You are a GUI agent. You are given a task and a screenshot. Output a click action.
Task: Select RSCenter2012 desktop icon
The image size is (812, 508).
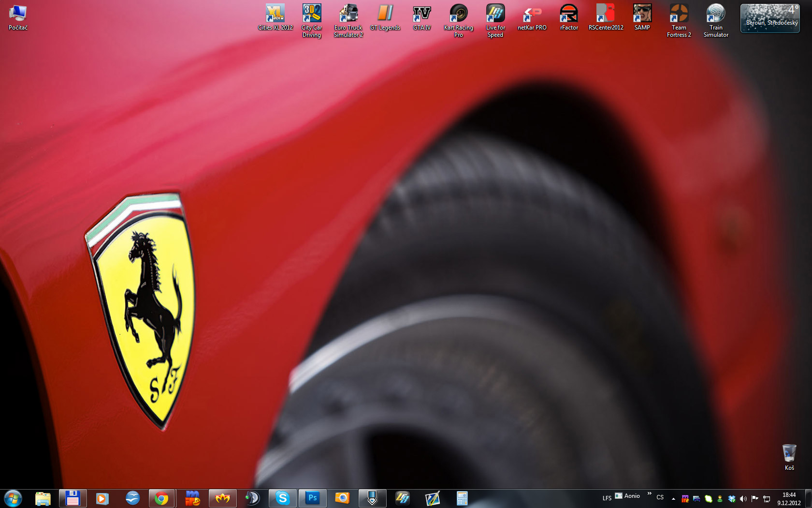[x=606, y=17]
